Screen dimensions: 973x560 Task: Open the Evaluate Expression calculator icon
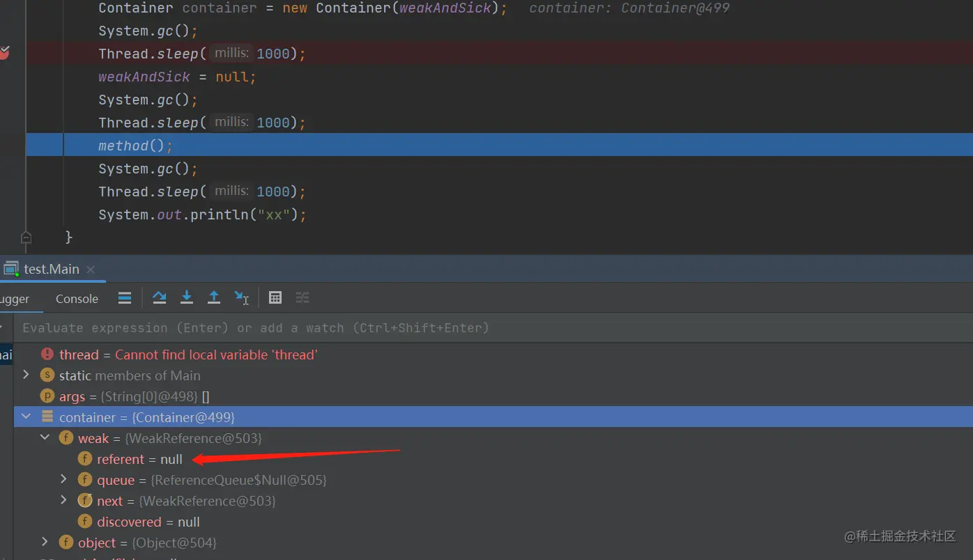(x=275, y=298)
